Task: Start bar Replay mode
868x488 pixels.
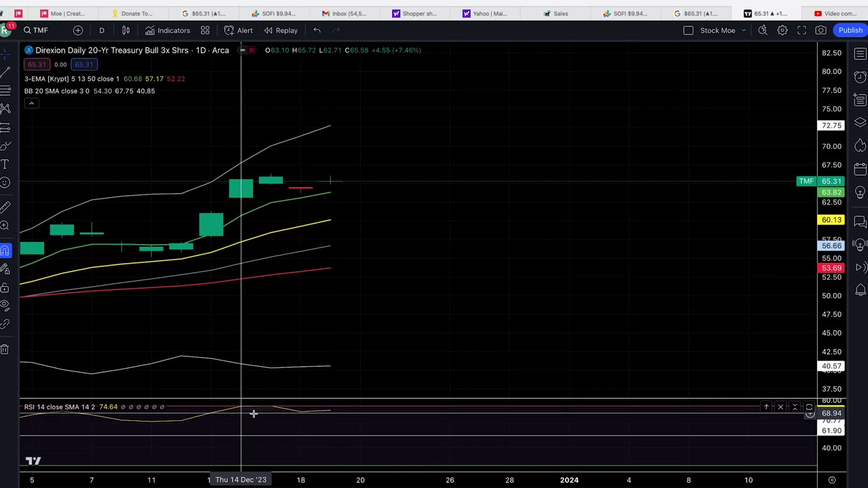Action: pyautogui.click(x=281, y=30)
